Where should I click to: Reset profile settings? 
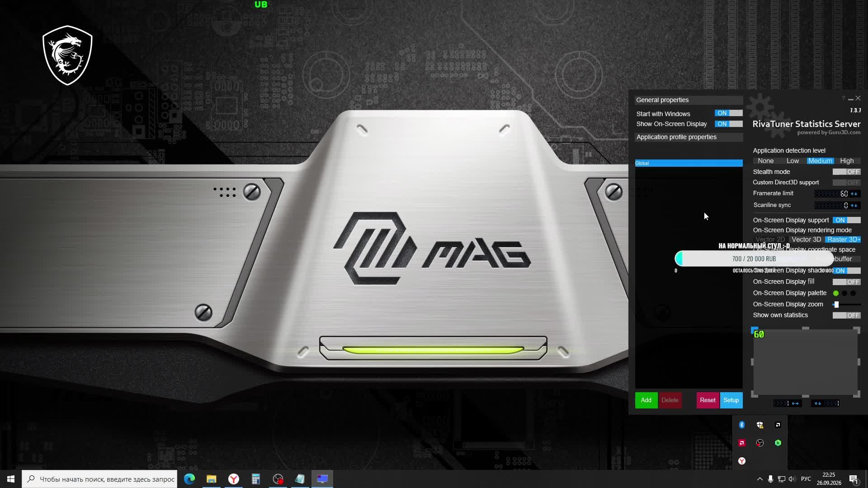[708, 400]
